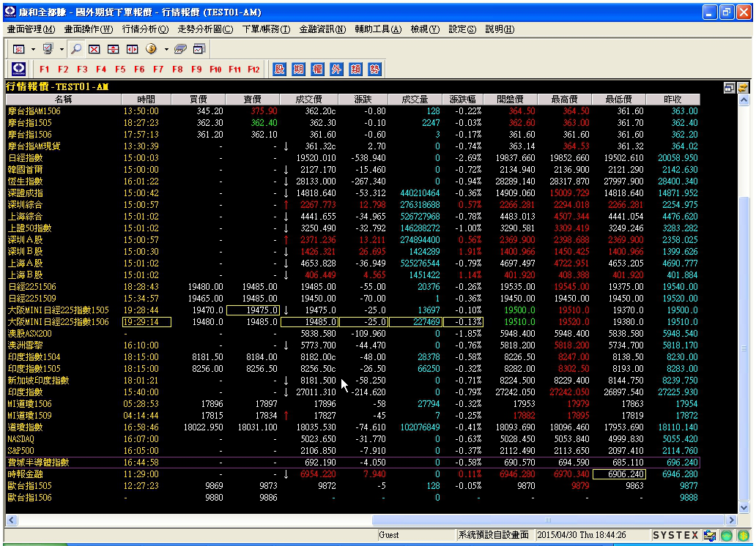
Task: Click the blue 勢 trend icon
Action: coord(374,69)
